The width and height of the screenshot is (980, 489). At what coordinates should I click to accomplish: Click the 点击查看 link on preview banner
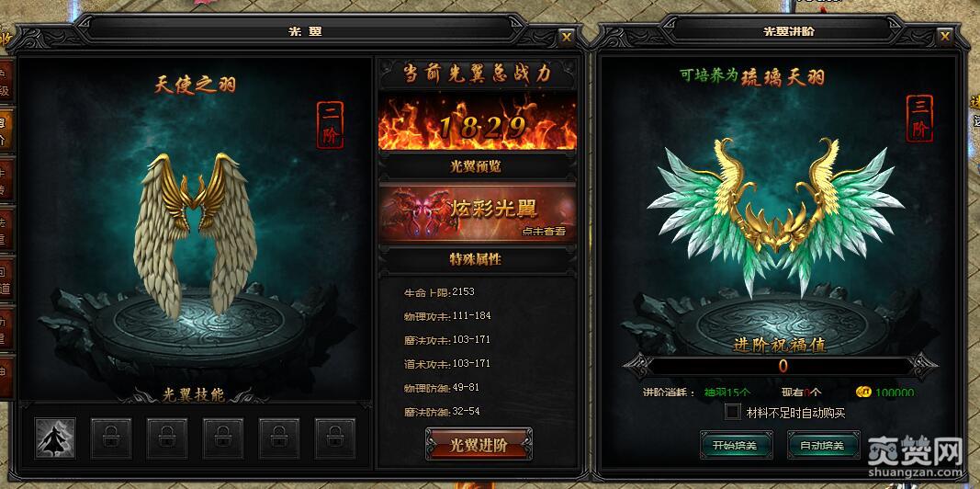(x=544, y=231)
